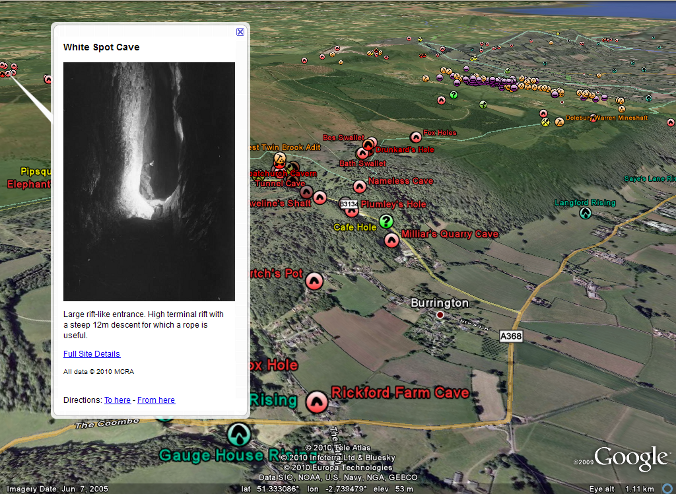Open the Milliar's Quarry Cave marker
The image size is (676, 494).
point(392,241)
